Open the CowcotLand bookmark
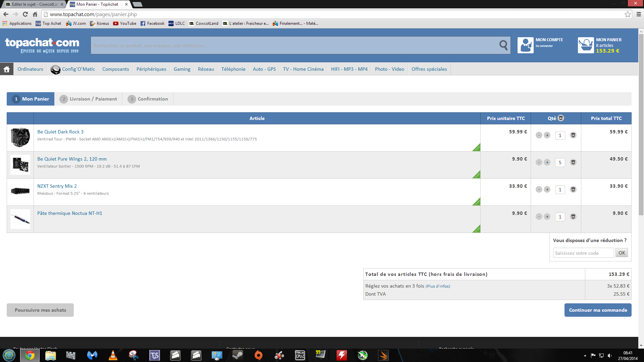This screenshot has width=644, height=362. tap(204, 23)
